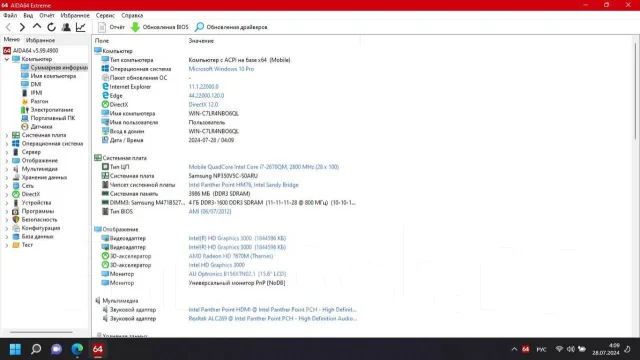The width and height of the screenshot is (640, 360).
Task: Open the DirectX 12.0 link
Action: pyautogui.click(x=203, y=104)
